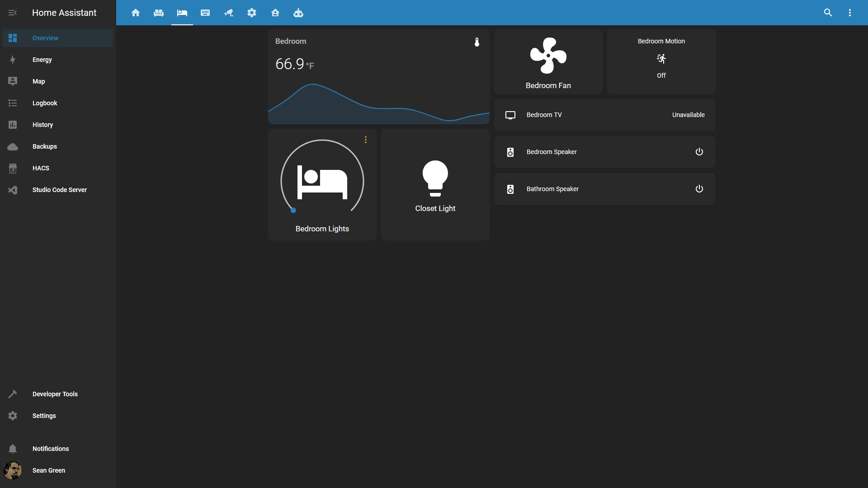Open the Logbook panel

[x=58, y=103]
